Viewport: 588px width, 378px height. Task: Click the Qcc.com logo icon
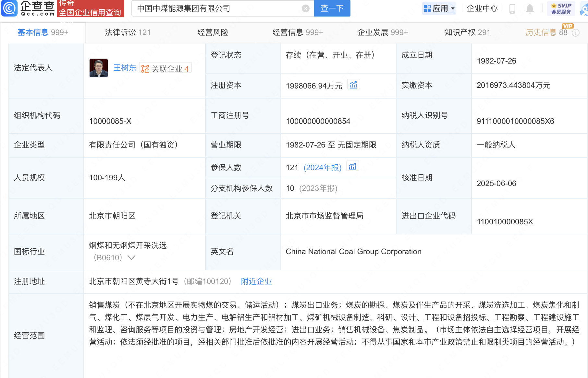pyautogui.click(x=9, y=8)
